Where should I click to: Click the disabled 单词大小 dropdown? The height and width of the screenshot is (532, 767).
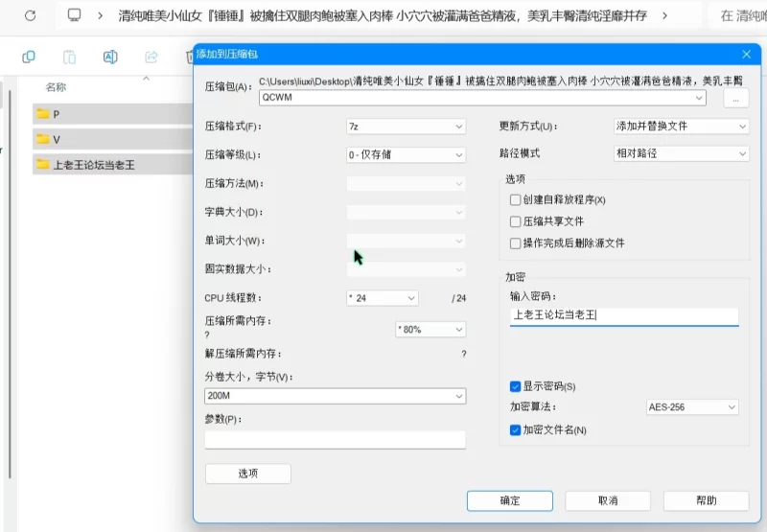(406, 241)
